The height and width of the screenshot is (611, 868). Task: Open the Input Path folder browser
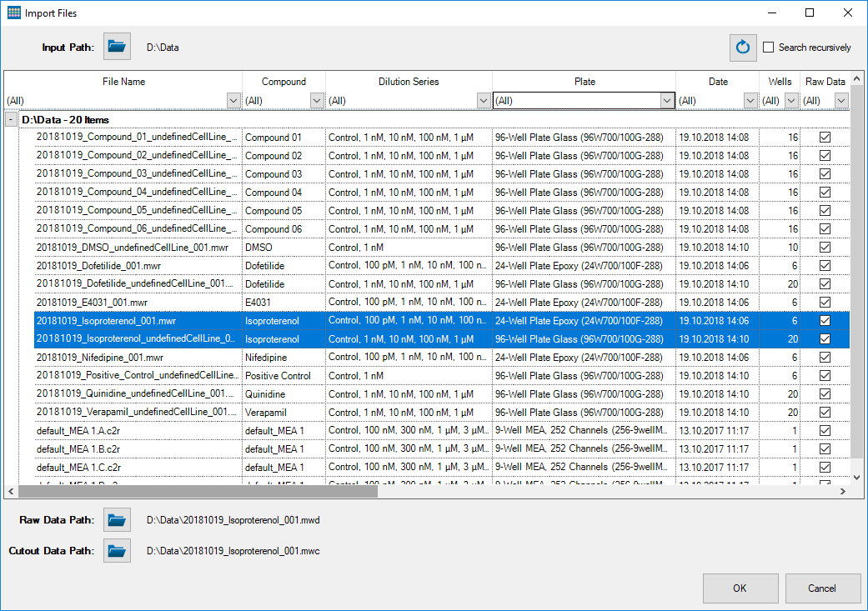tap(116, 46)
